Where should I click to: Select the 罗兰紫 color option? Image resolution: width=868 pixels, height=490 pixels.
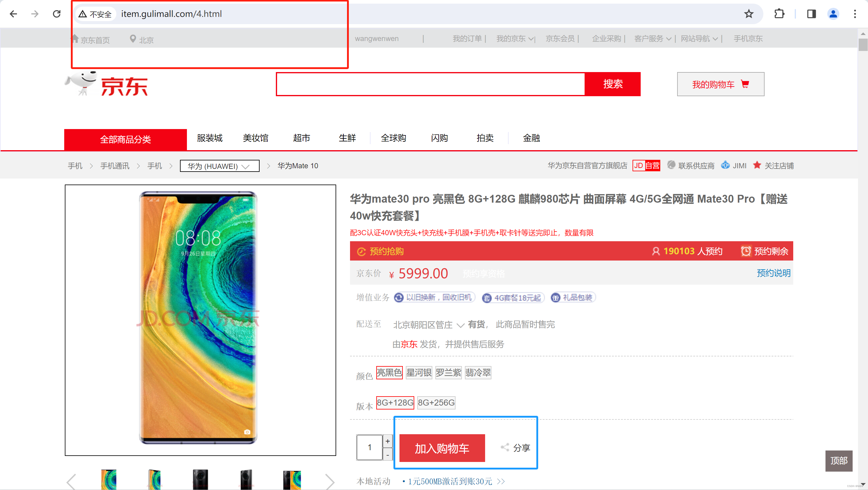click(x=448, y=372)
